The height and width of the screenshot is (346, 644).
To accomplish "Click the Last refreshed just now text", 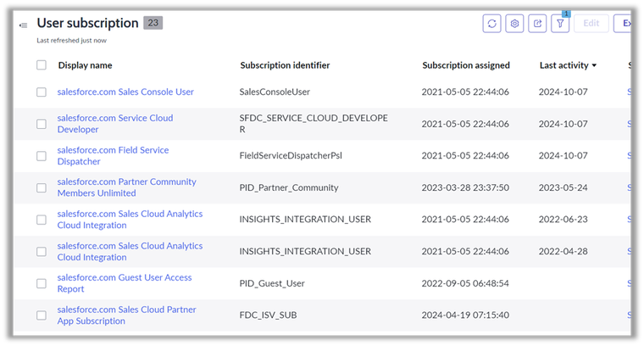I will tap(71, 40).
